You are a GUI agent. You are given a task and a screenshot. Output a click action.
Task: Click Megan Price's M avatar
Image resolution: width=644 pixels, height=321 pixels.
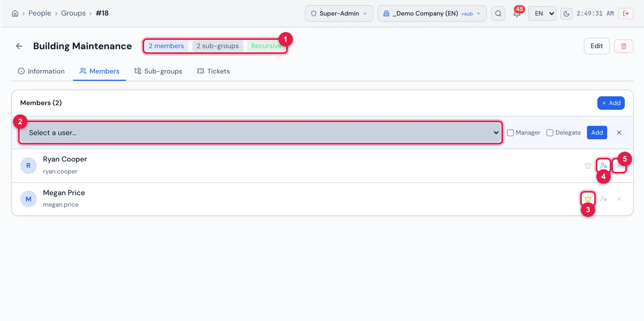(29, 199)
